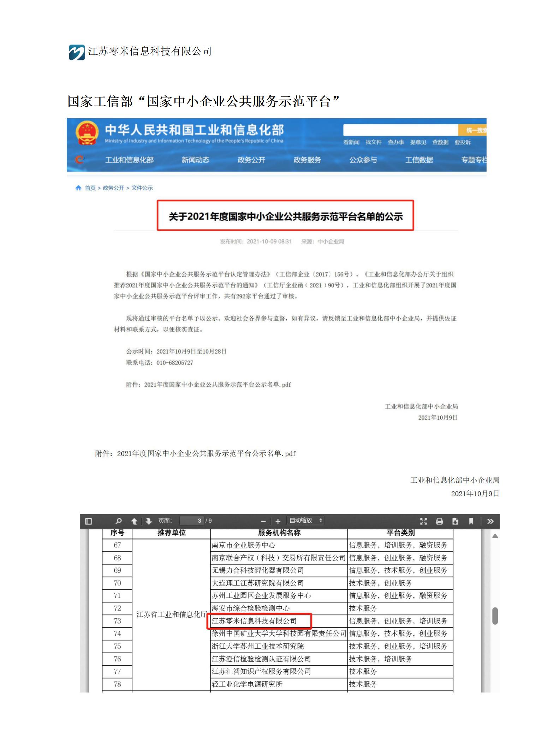Click the 服务机构名称 column header
The image size is (560, 737).
[279, 533]
